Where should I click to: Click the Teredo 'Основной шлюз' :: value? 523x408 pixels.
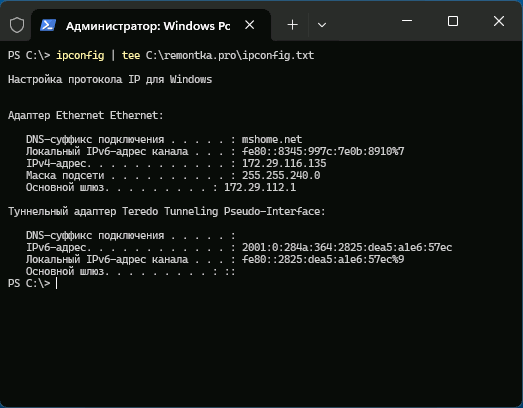(x=230, y=272)
